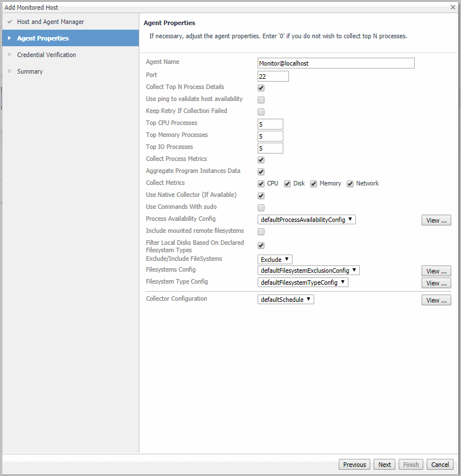Close the Add Monitored Host dialog

pyautogui.click(x=452, y=7)
